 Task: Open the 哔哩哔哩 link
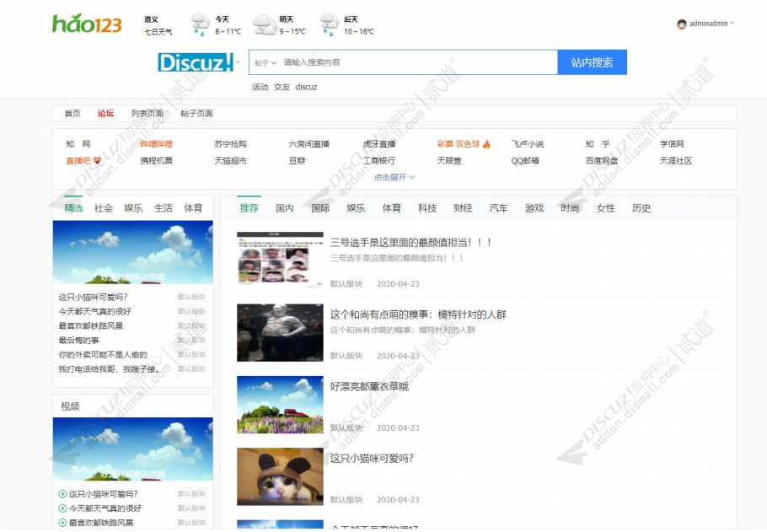pyautogui.click(x=157, y=144)
